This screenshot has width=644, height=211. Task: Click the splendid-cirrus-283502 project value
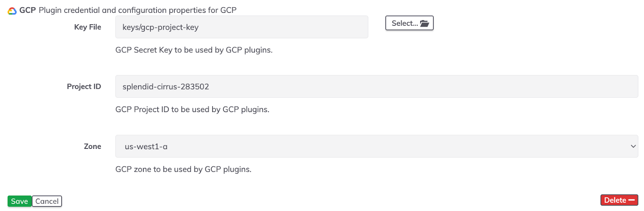(165, 87)
